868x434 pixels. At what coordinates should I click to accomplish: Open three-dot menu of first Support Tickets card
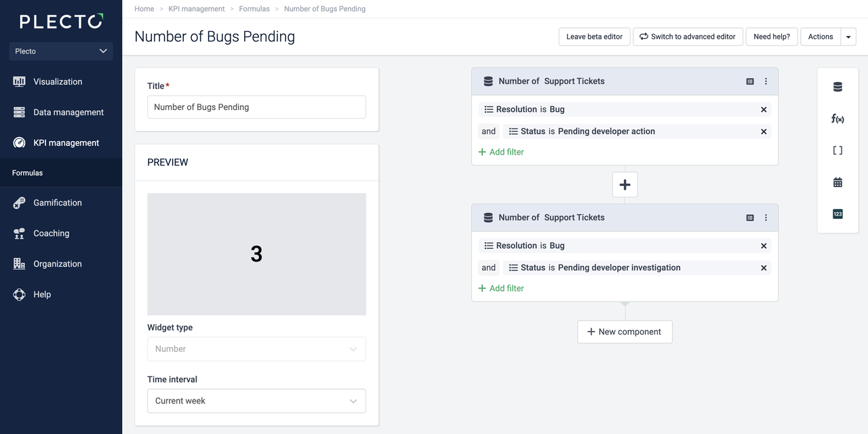[x=766, y=81]
